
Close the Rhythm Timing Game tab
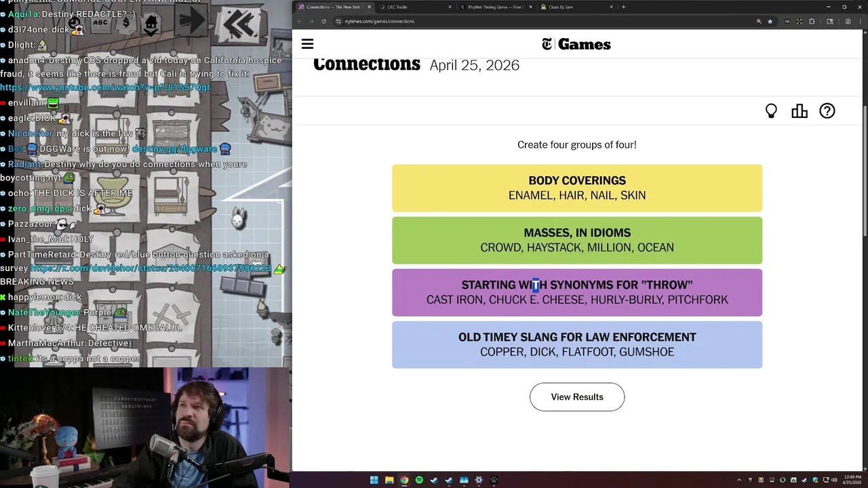click(530, 7)
